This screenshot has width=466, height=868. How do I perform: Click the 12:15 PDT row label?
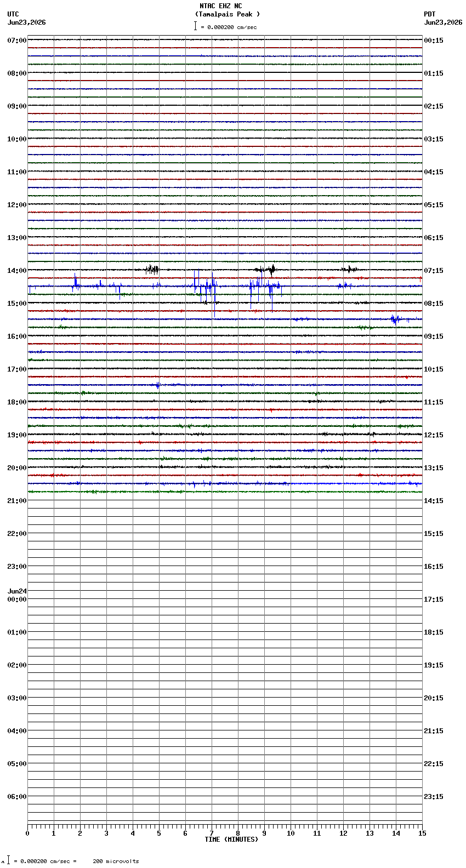click(434, 435)
